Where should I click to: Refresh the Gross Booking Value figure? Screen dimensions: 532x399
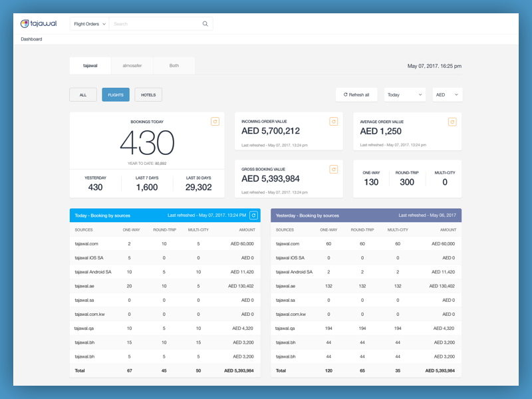tap(333, 170)
